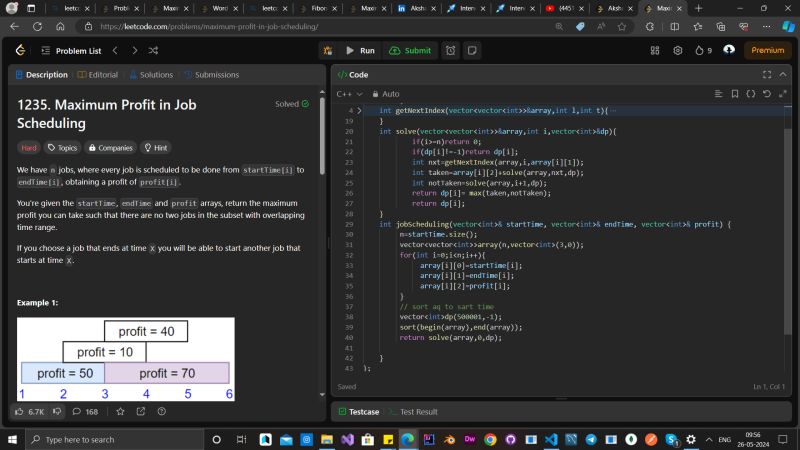
Task: Enter fullscreen mode for Code panel
Action: (x=767, y=74)
